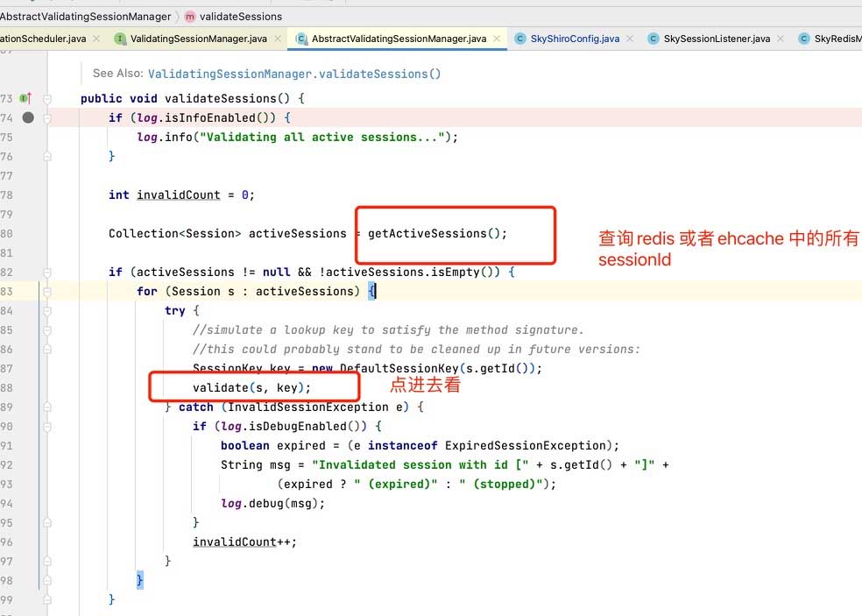Click the comment "//simulate a lookup key" line
The image size is (862, 616).
(388, 330)
